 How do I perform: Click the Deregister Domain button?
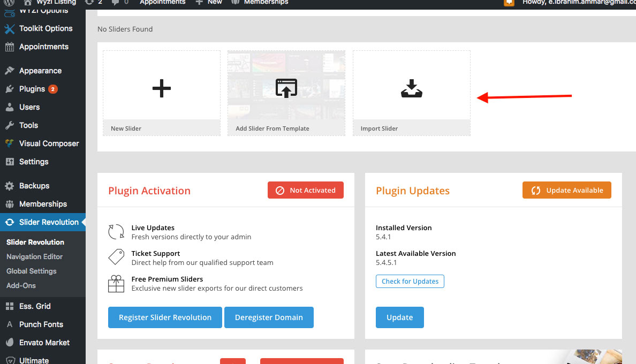[269, 317]
